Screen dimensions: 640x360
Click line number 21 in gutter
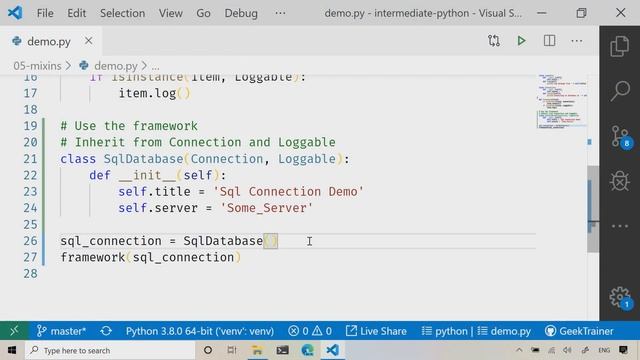pyautogui.click(x=30, y=159)
